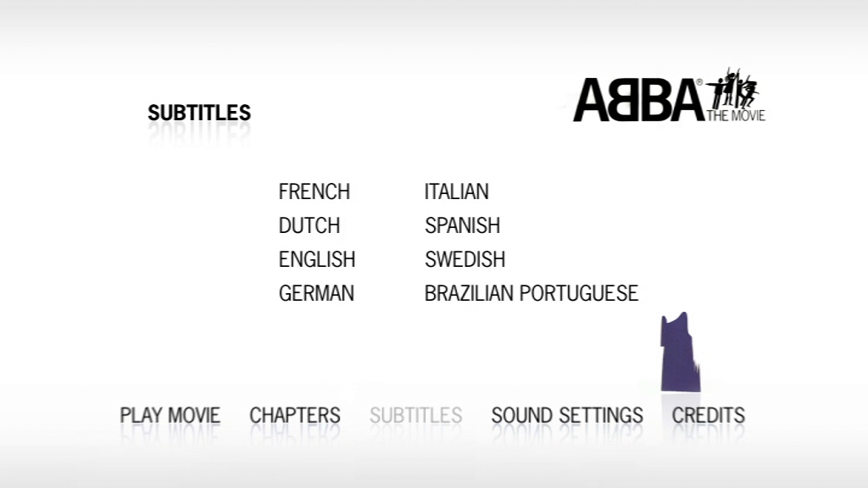
Task: Select Dutch subtitles
Action: (309, 225)
